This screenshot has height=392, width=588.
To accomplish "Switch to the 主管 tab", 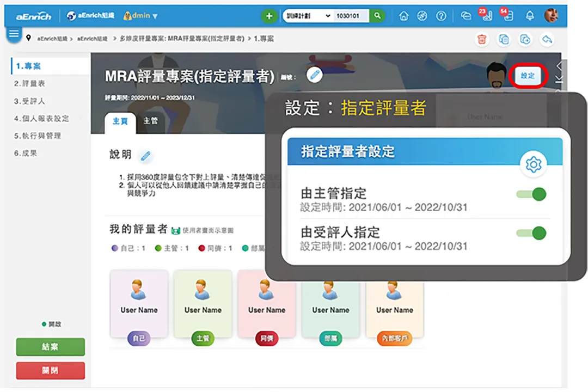I will tap(150, 121).
